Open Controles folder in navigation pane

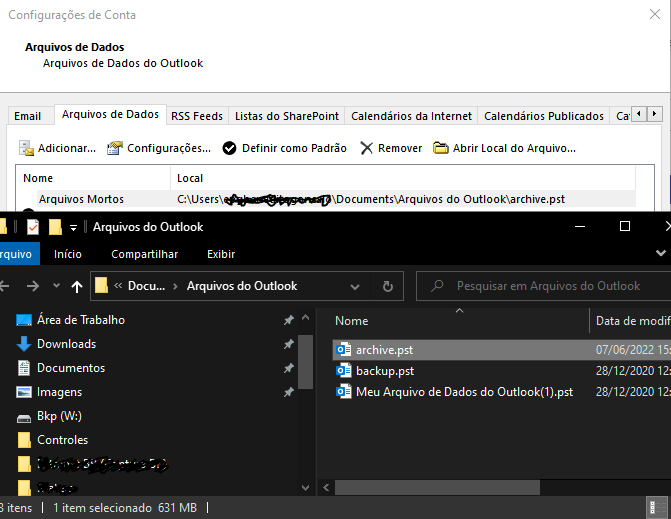pos(62,440)
